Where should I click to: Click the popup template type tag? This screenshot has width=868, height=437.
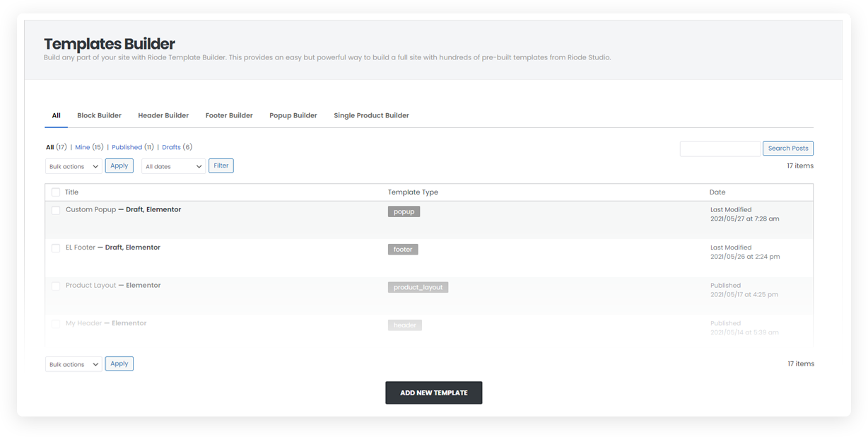404,211
